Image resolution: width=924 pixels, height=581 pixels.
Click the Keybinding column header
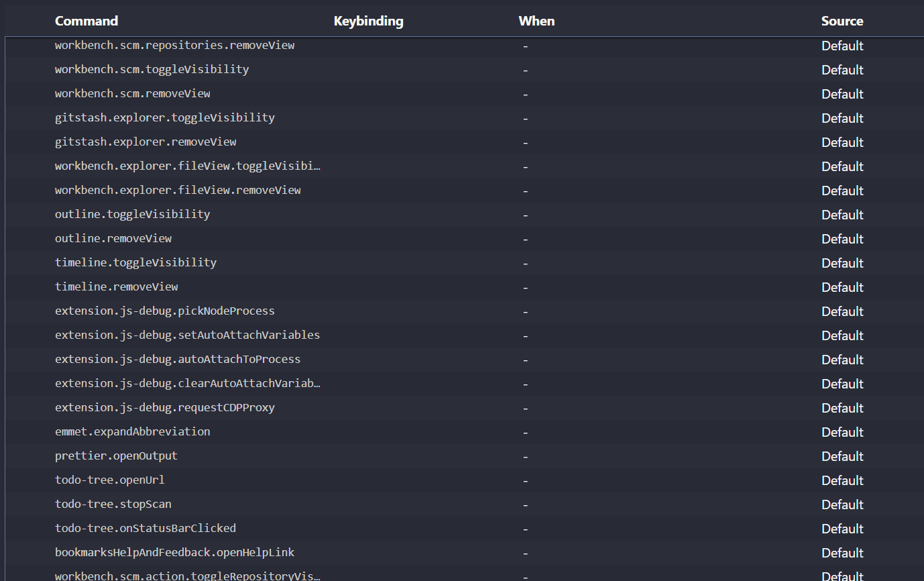368,21
